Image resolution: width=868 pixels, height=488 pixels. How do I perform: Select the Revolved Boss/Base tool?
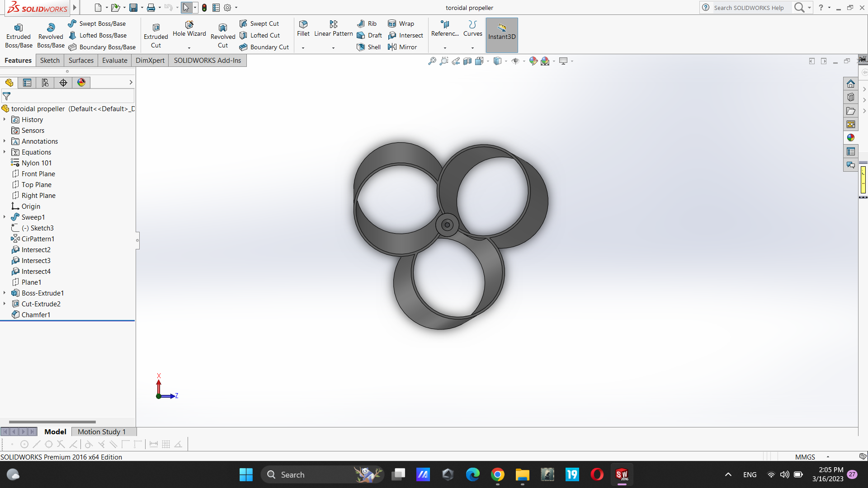point(51,35)
